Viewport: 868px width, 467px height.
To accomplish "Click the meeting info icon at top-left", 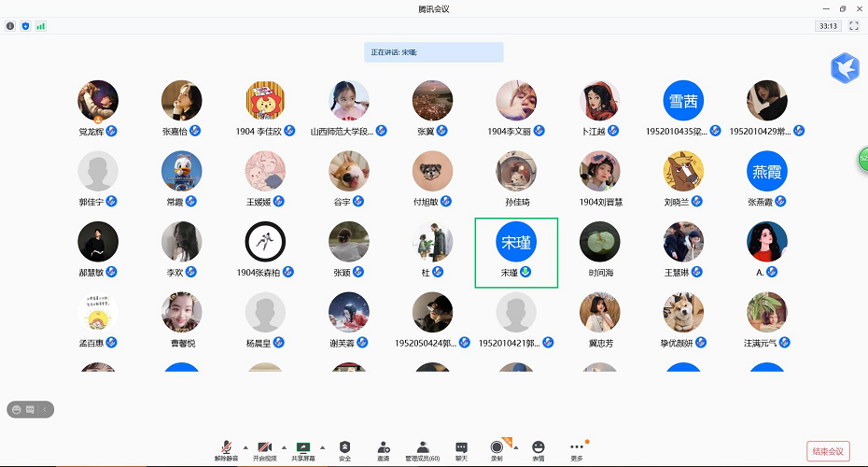I will pos(10,26).
